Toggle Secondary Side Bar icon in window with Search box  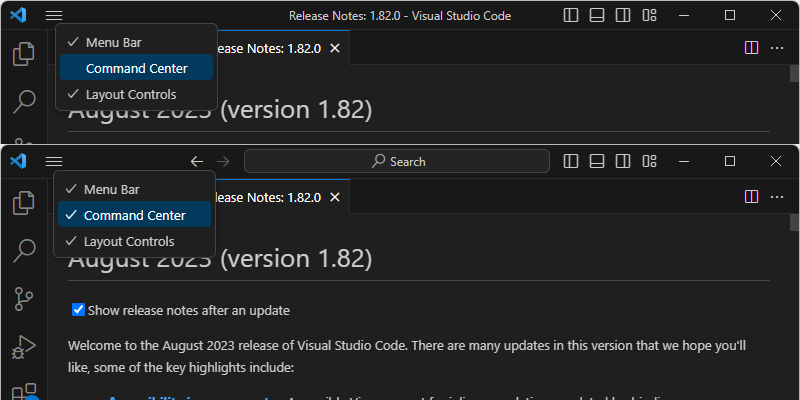tap(623, 161)
